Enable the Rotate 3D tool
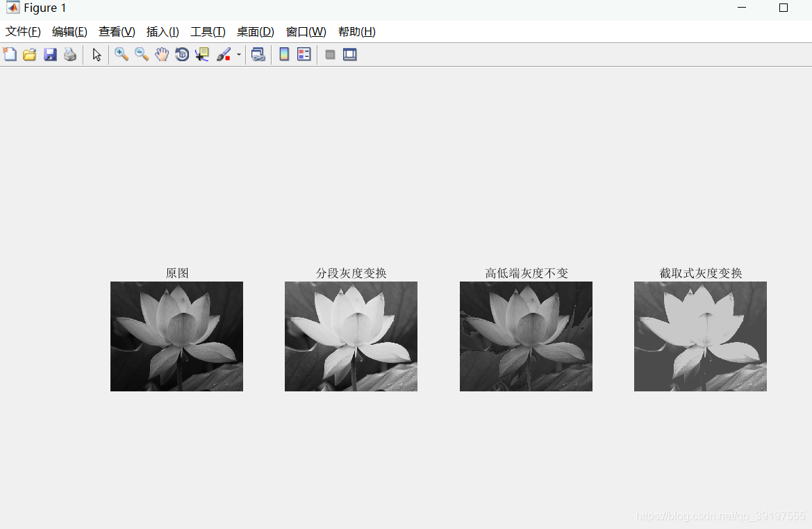This screenshot has width=812, height=529. tap(182, 54)
